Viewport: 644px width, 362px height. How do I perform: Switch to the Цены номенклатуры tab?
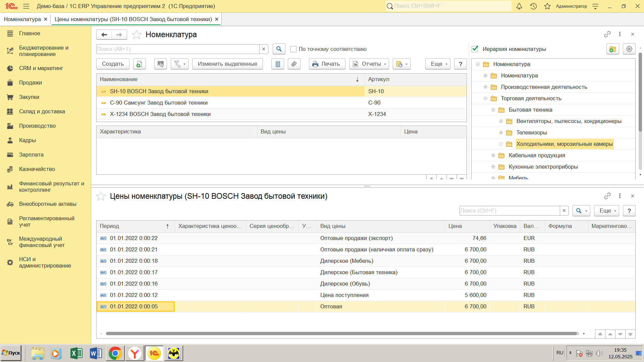tap(133, 19)
